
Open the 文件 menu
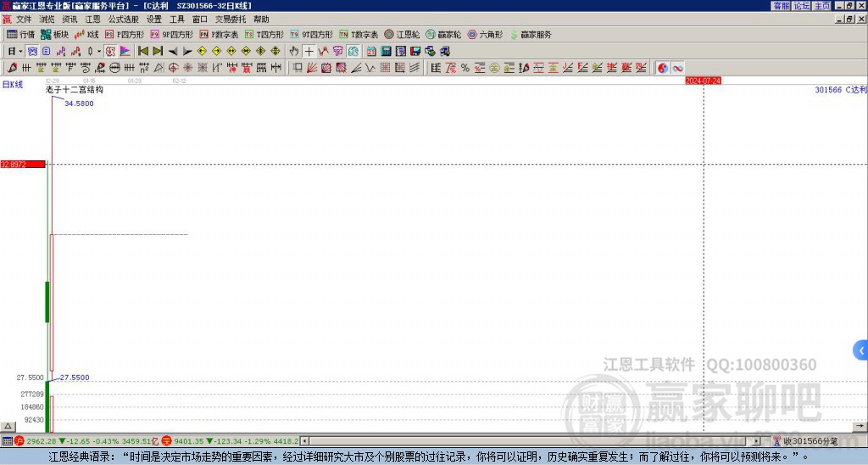point(24,20)
